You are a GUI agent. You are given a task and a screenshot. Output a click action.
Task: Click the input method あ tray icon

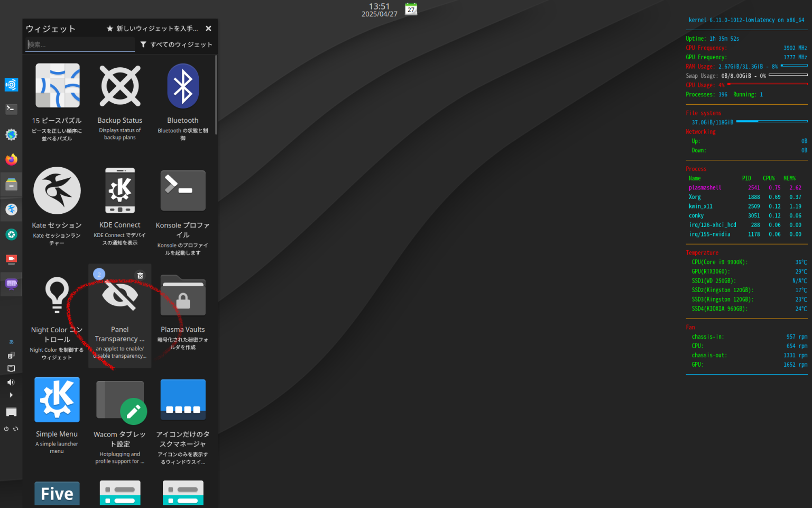pos(11,342)
